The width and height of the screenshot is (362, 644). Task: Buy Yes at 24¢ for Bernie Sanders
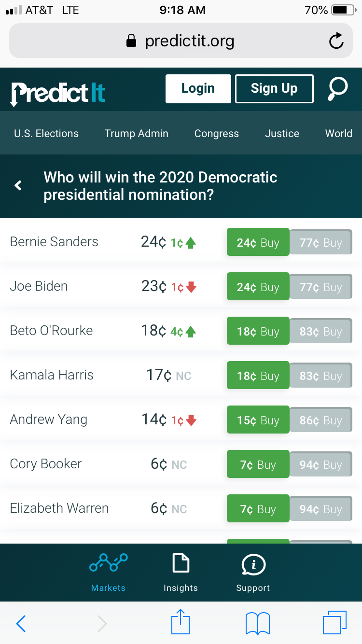click(x=258, y=242)
